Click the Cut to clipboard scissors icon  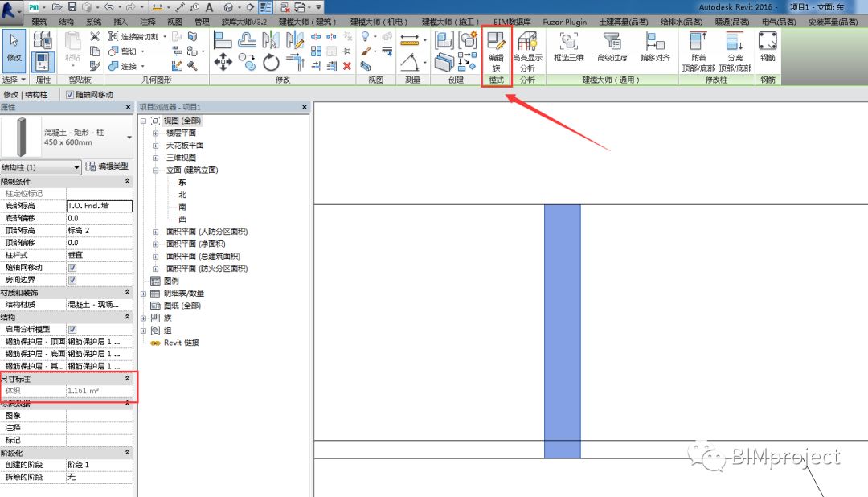tap(95, 36)
